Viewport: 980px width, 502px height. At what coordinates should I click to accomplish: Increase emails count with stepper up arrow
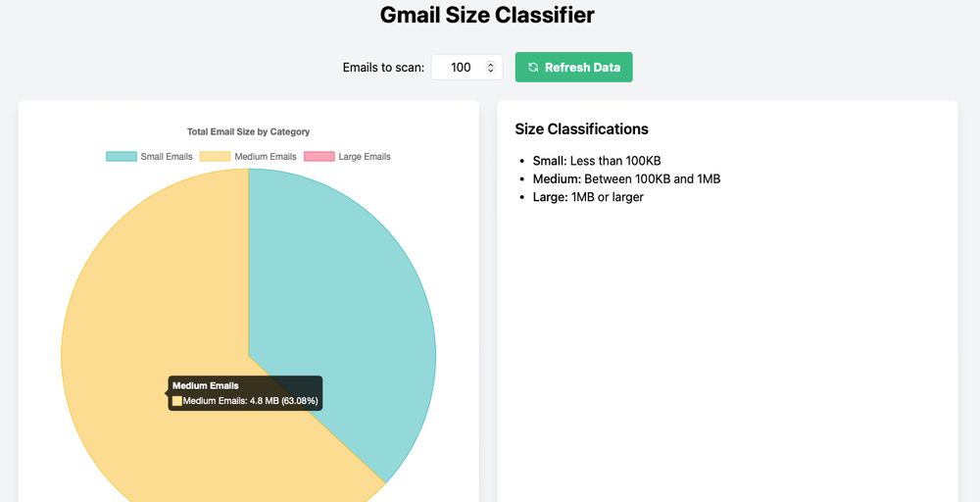(491, 64)
